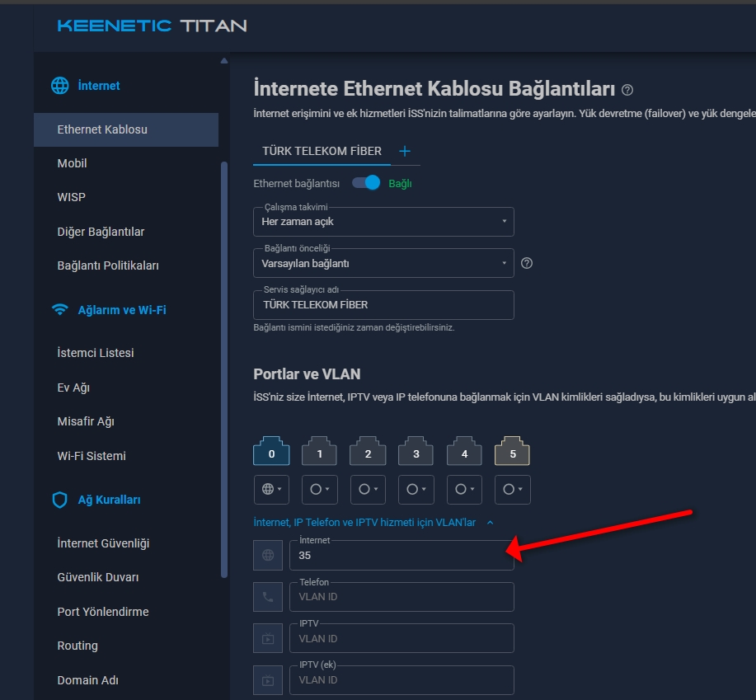This screenshot has width=756, height=700.
Task: Click İnternet section heading link
Action: tap(99, 86)
